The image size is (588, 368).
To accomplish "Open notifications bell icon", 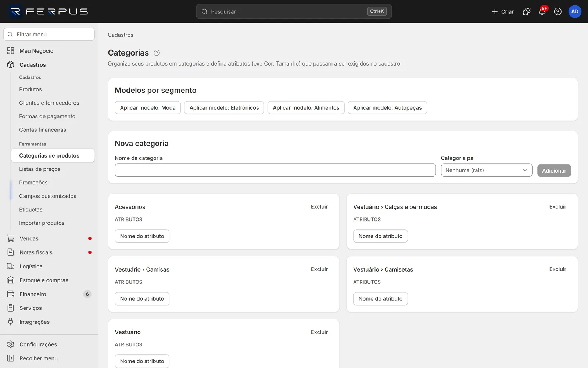I will 542,11.
